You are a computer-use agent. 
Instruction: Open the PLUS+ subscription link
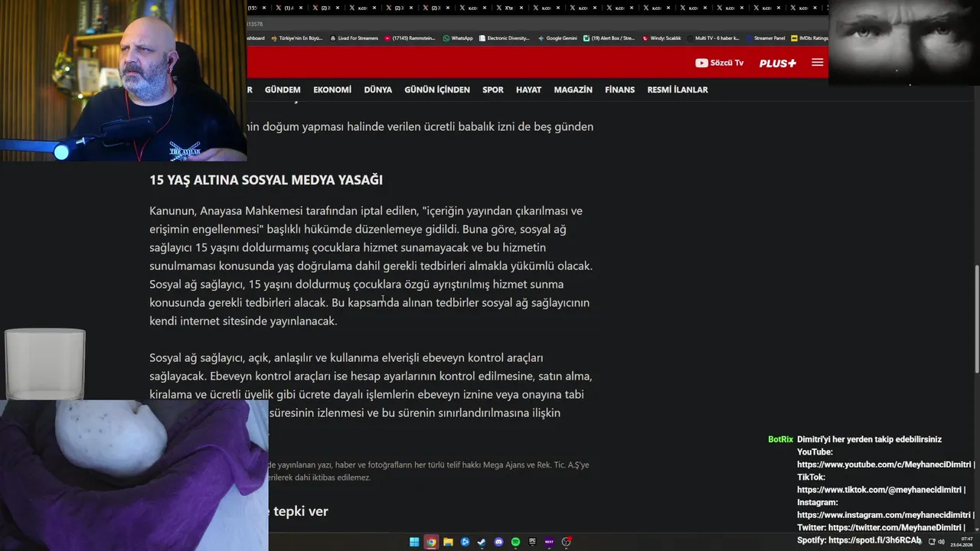[777, 63]
